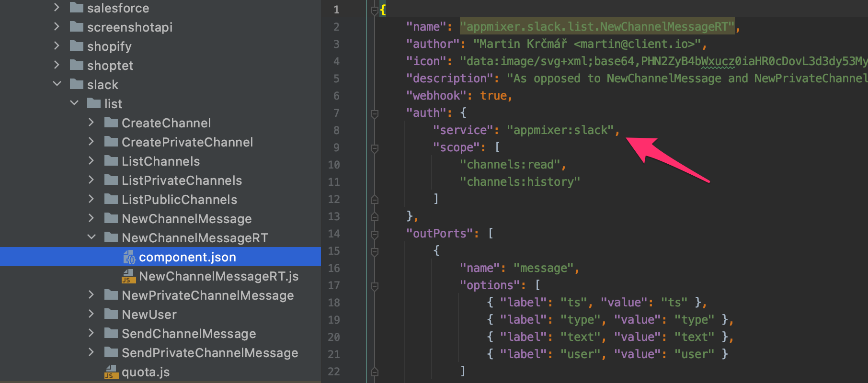Image resolution: width=868 pixels, height=383 pixels.
Task: Collapse the list folder
Action: pyautogui.click(x=74, y=103)
